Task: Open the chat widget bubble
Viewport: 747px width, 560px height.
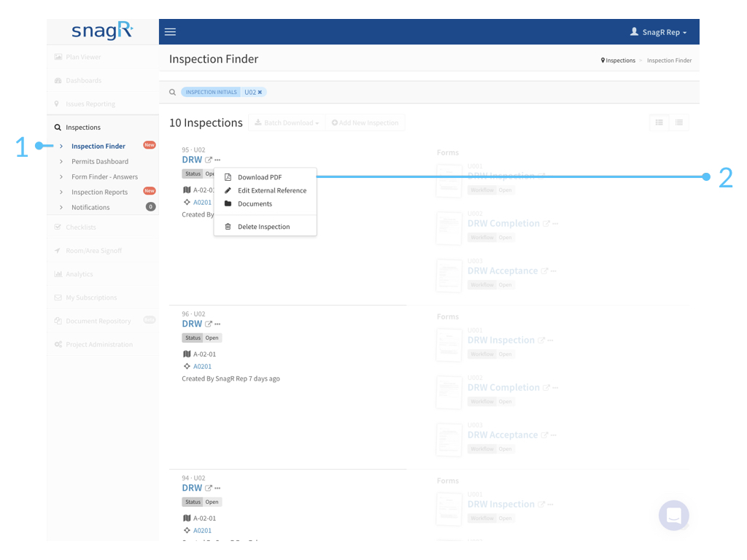Action: tap(673, 516)
